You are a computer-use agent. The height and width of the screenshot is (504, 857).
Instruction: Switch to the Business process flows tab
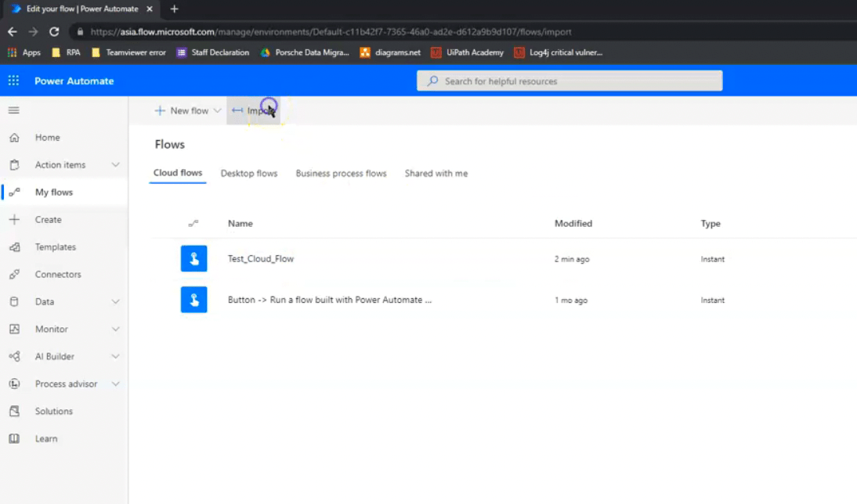341,174
